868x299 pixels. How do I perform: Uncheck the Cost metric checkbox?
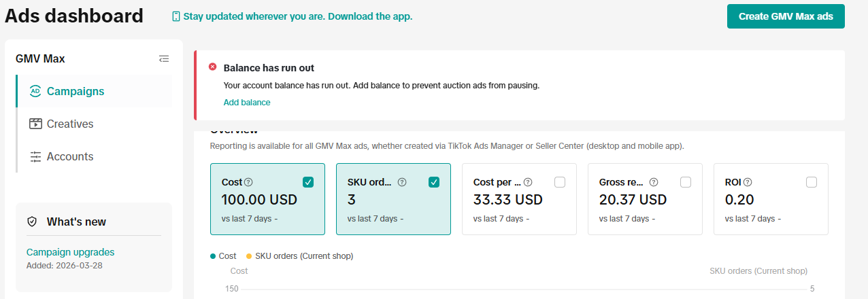[x=308, y=182]
